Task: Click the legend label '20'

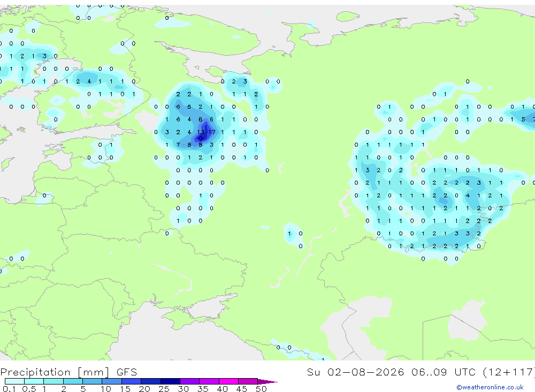Action: tap(144, 389)
